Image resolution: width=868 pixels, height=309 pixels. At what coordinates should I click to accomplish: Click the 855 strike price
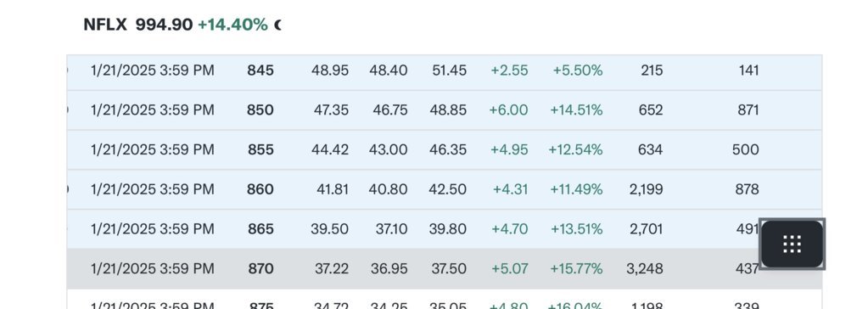[x=260, y=149]
